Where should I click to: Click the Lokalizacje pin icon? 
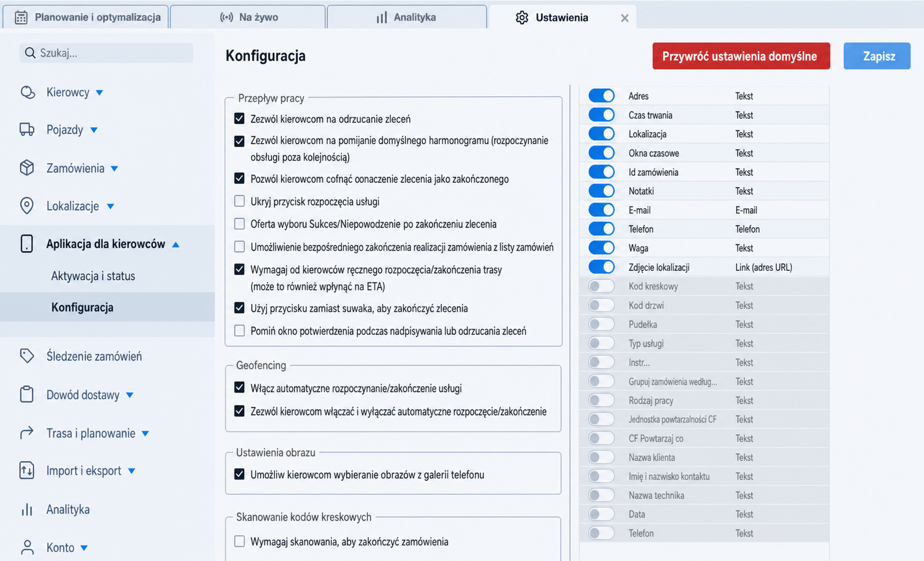(x=27, y=206)
